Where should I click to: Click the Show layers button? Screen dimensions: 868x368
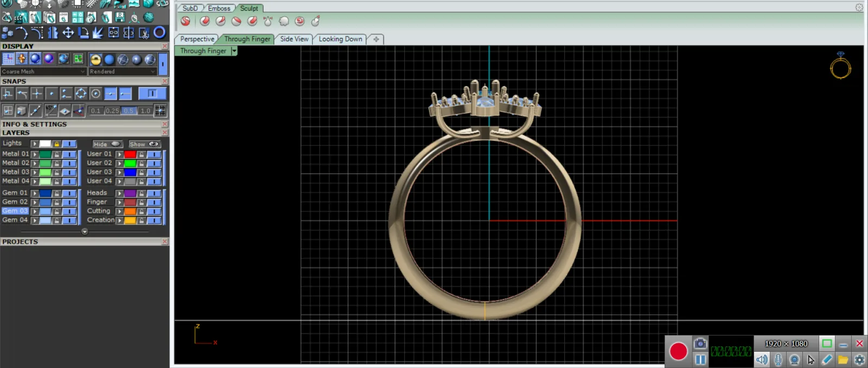point(144,144)
